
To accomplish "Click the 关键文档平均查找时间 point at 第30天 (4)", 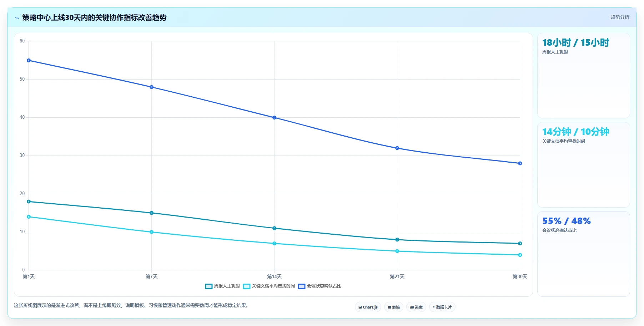I will tap(520, 255).
